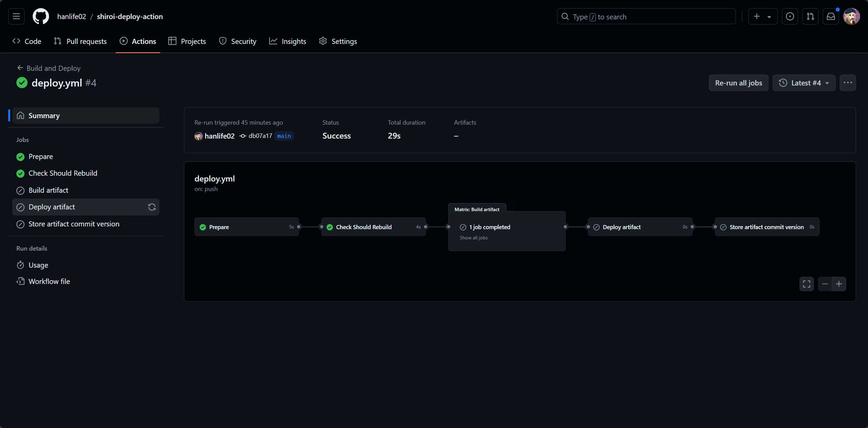Open the three-dot workflow options menu
Viewport: 868px width, 428px height.
[x=848, y=83]
